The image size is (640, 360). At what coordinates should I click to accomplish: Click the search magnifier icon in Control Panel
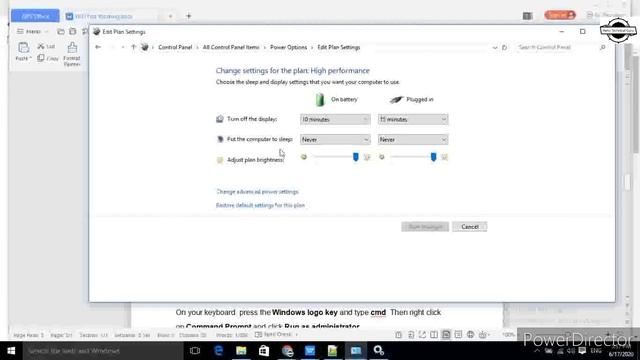602,48
